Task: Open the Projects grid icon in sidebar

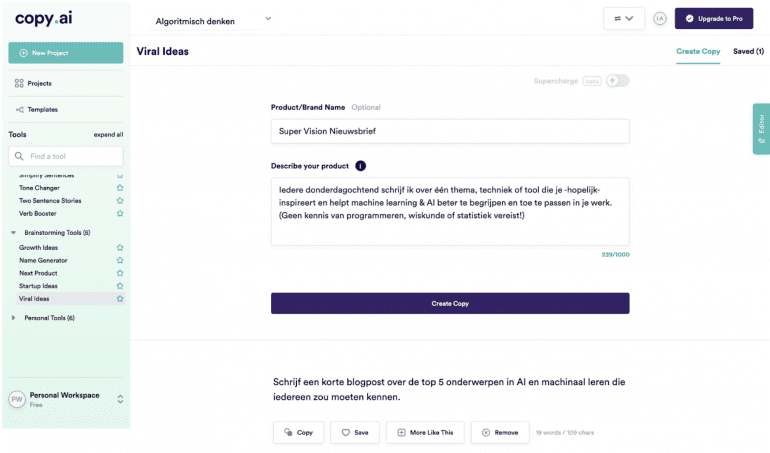Action: point(19,83)
